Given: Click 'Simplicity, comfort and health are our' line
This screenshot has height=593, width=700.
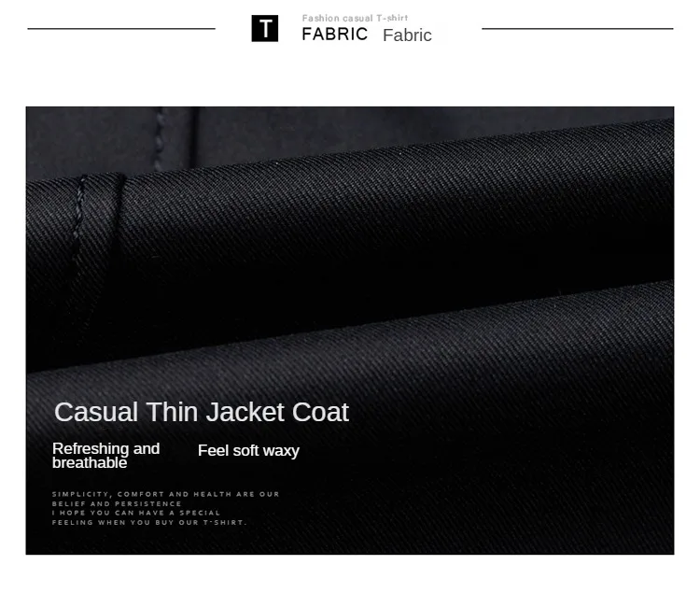Looking at the screenshot, I should 165,494.
